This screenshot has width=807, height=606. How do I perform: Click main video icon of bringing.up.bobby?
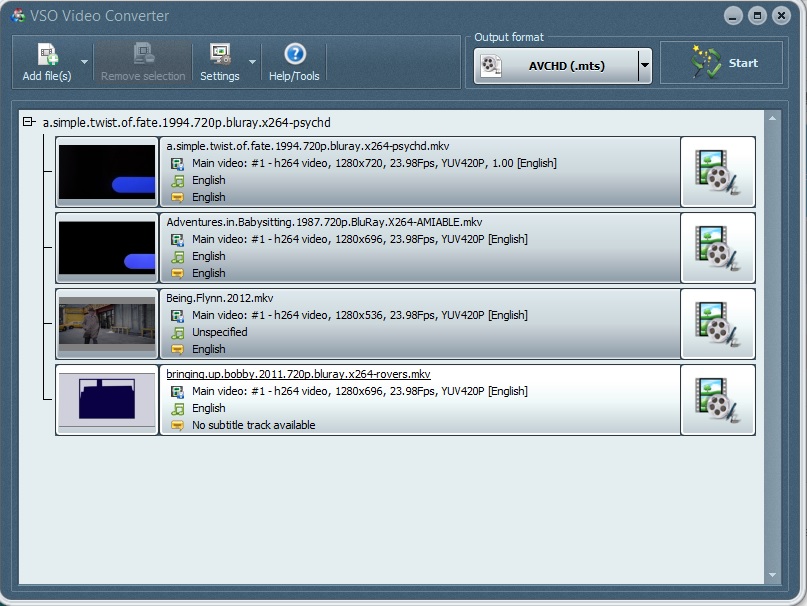tap(178, 392)
